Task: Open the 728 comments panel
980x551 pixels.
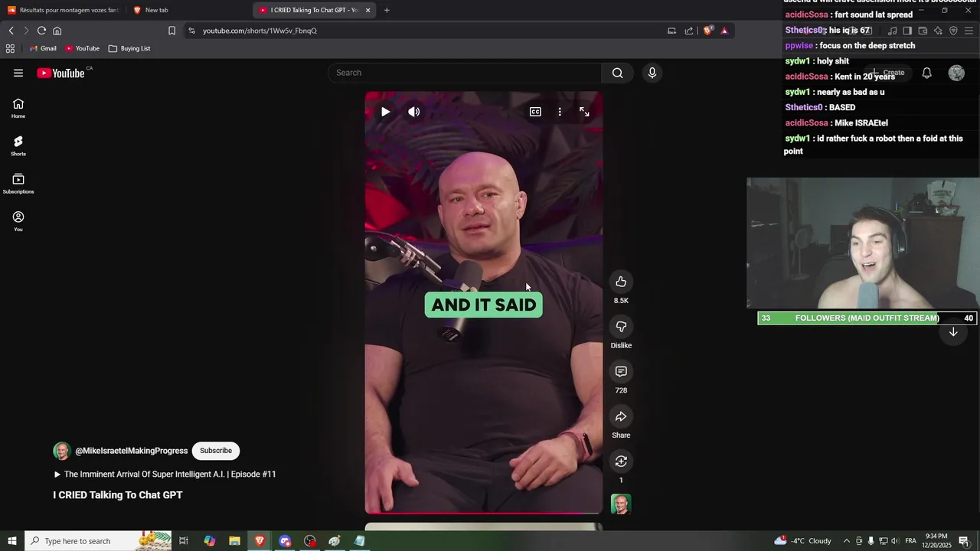Action: click(x=621, y=371)
